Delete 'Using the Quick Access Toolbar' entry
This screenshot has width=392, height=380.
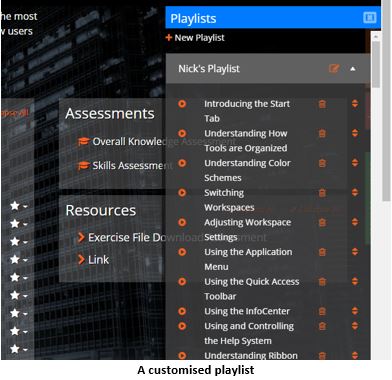pos(322,282)
